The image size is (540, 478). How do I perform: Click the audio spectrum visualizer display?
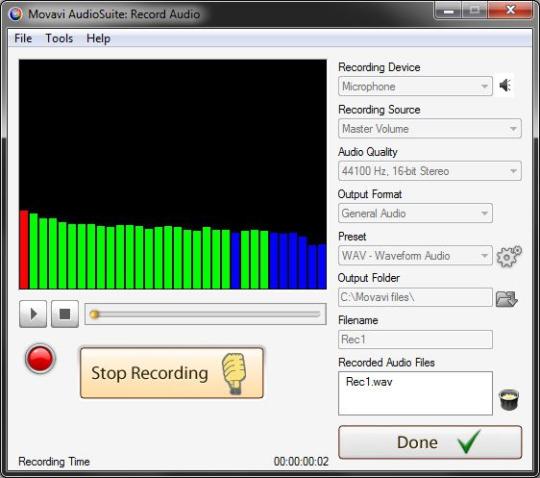[173, 174]
